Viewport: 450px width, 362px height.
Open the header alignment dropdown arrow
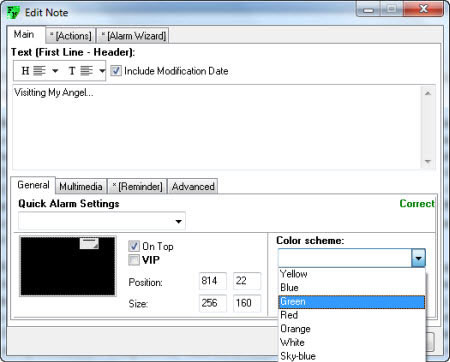(x=55, y=71)
